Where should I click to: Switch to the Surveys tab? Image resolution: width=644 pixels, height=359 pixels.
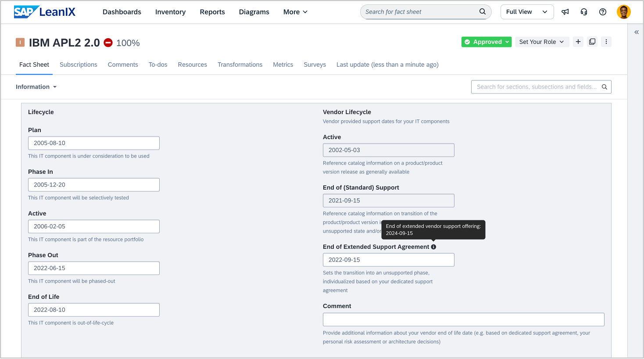315,65
